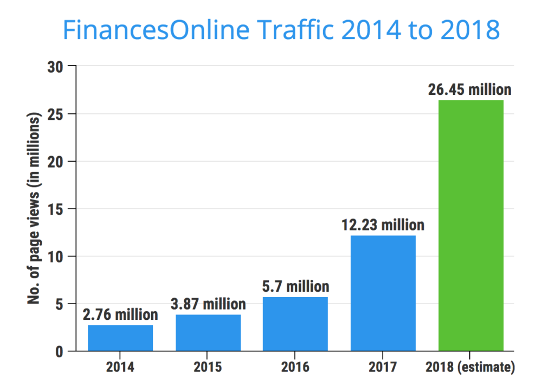Select the y-axis tick value "5"

click(60, 304)
